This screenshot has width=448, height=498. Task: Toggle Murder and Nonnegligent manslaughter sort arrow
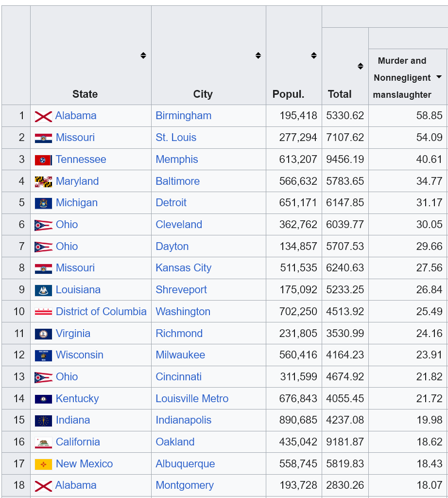[439, 77]
